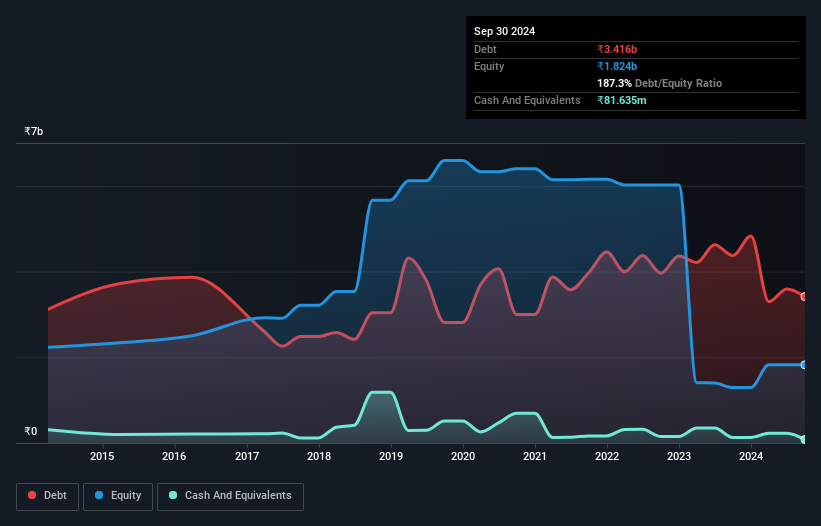Click the ₹1.824b equity value in tooltip
Viewport: 821px width, 526px height.
(x=617, y=66)
